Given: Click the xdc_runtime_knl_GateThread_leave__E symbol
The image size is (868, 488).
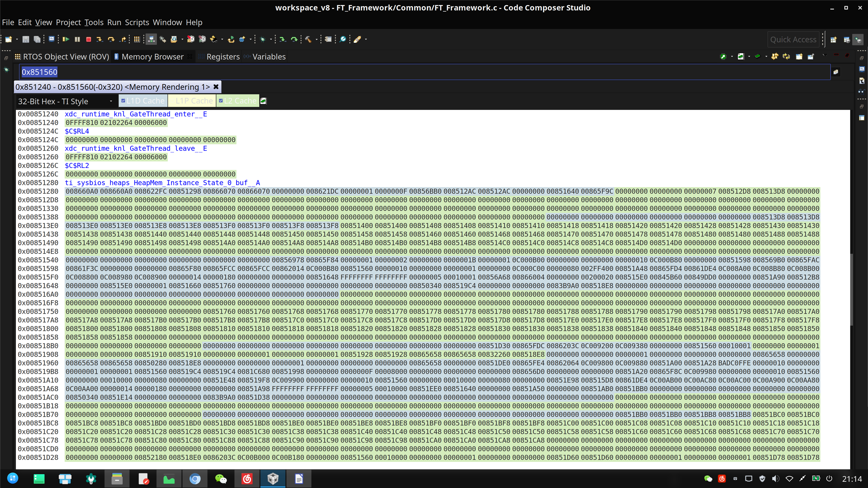Looking at the screenshot, I should (136, 148).
